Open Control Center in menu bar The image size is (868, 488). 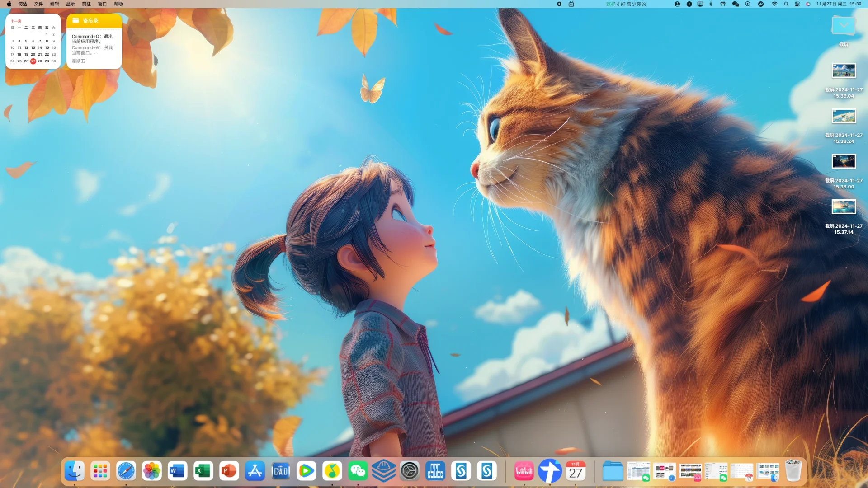pos(797,4)
